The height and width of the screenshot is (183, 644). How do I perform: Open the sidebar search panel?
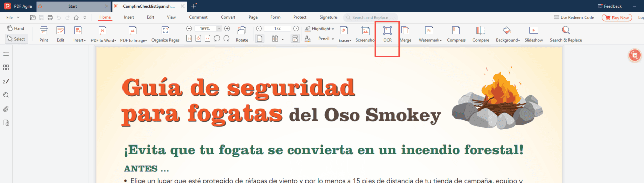(x=6, y=95)
